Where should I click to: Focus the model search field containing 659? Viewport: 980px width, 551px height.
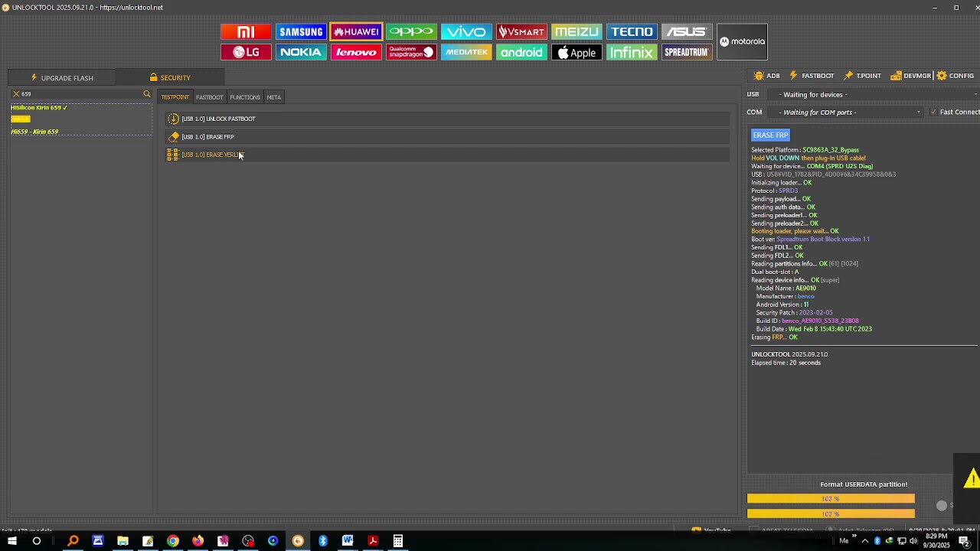[x=81, y=94]
